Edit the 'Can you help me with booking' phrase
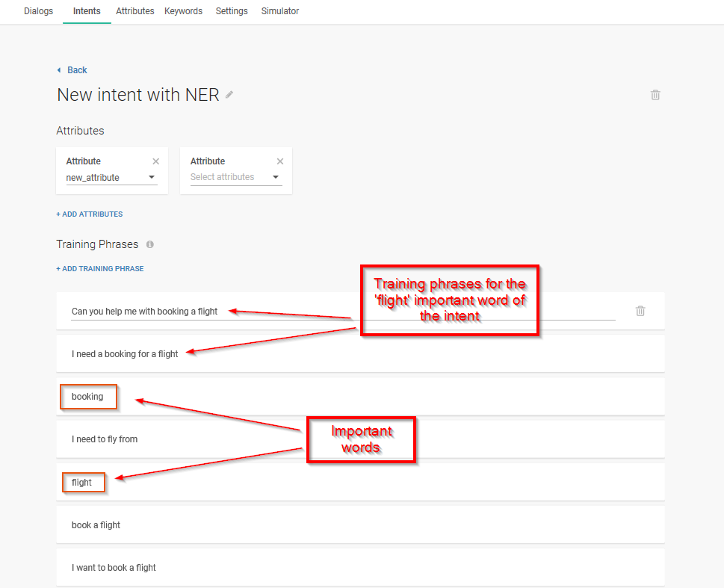Screen dimensions: 724x588 tap(144, 312)
